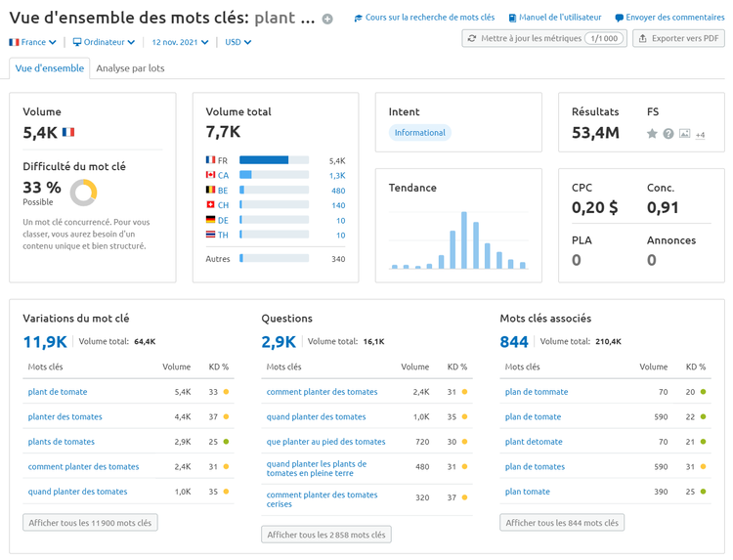Click the Thailand flag in Volume total
733x560 pixels.
(x=210, y=235)
